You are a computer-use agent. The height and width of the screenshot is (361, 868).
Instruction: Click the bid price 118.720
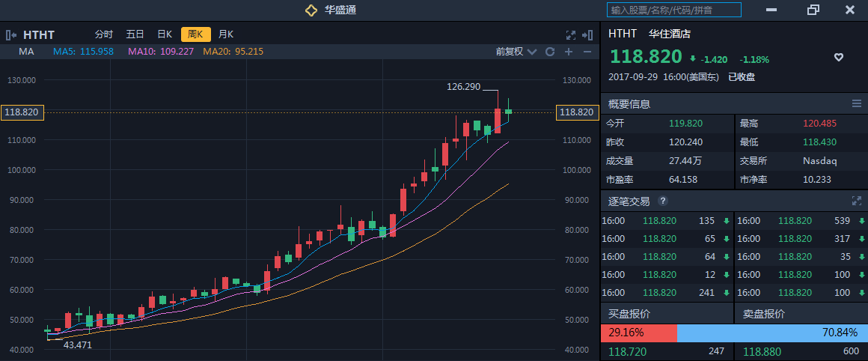click(626, 351)
